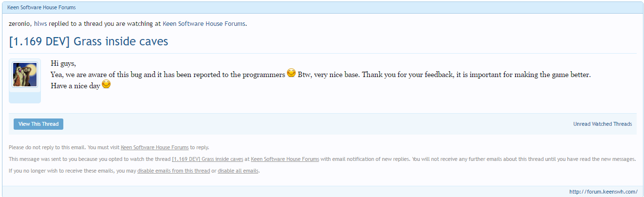Click Keen Software House Forums in the top header bar

(41, 7)
